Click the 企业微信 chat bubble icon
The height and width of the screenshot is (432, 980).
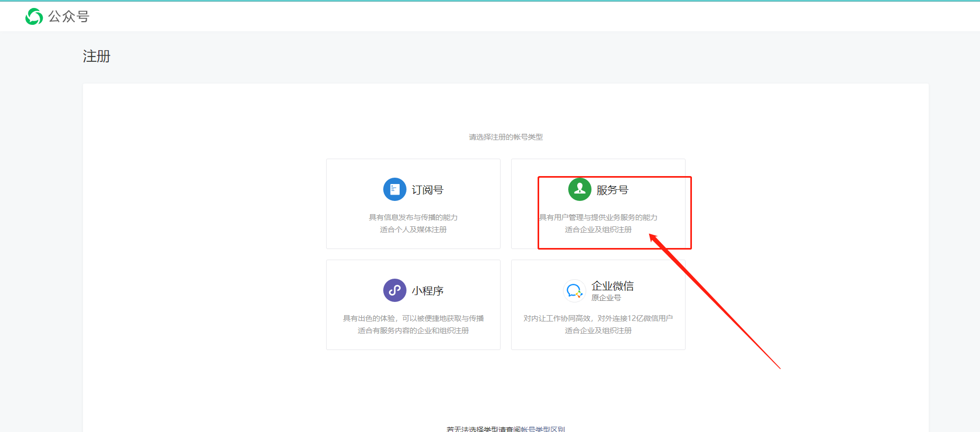click(575, 290)
